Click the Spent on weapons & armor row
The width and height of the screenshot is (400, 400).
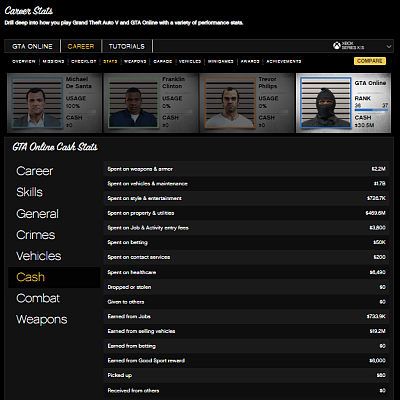[x=246, y=169]
